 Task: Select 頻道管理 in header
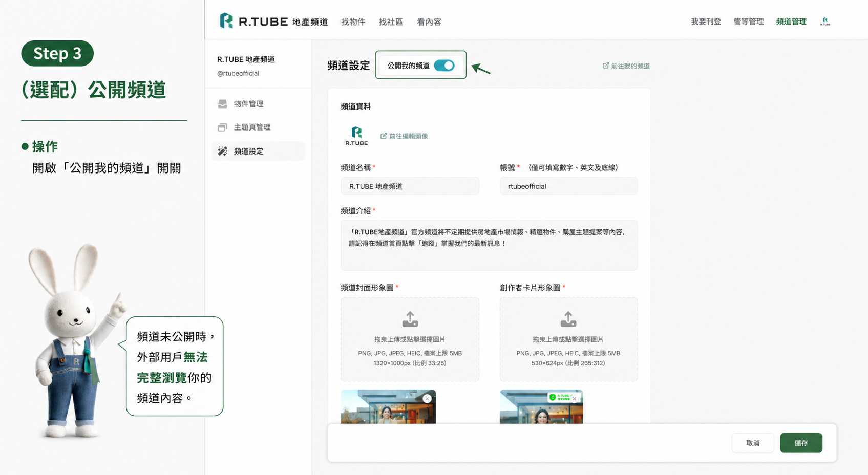pyautogui.click(x=791, y=21)
